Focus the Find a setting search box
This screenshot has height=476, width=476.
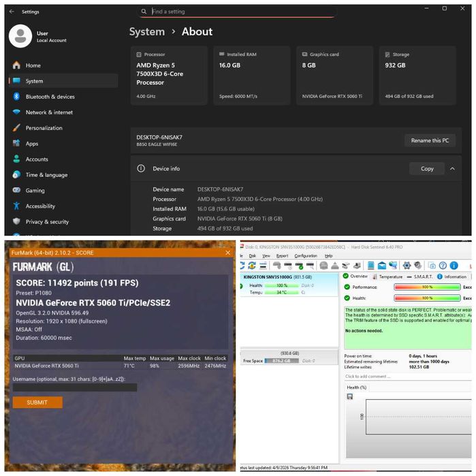(x=237, y=12)
